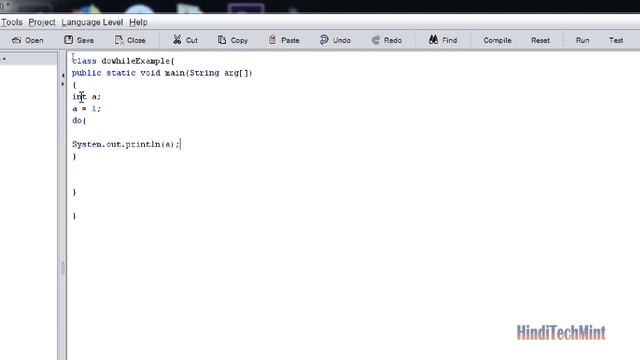Open the Project menu
The width and height of the screenshot is (640, 360).
click(42, 22)
